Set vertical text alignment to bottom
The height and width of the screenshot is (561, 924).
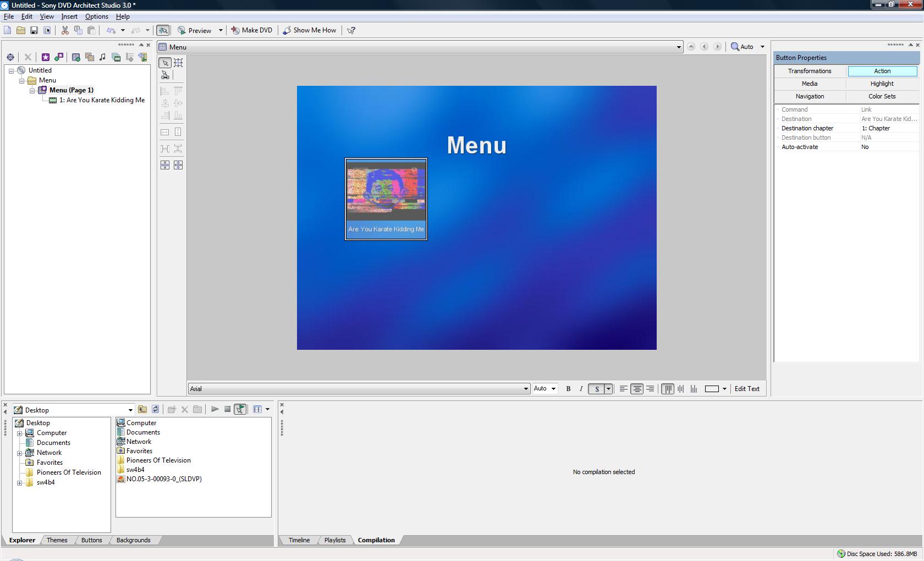click(694, 389)
